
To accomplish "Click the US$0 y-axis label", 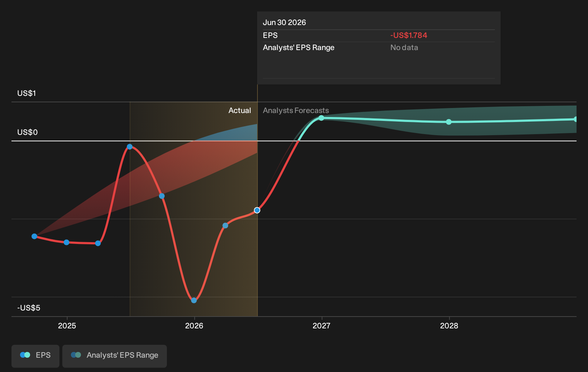I will click(x=27, y=132).
